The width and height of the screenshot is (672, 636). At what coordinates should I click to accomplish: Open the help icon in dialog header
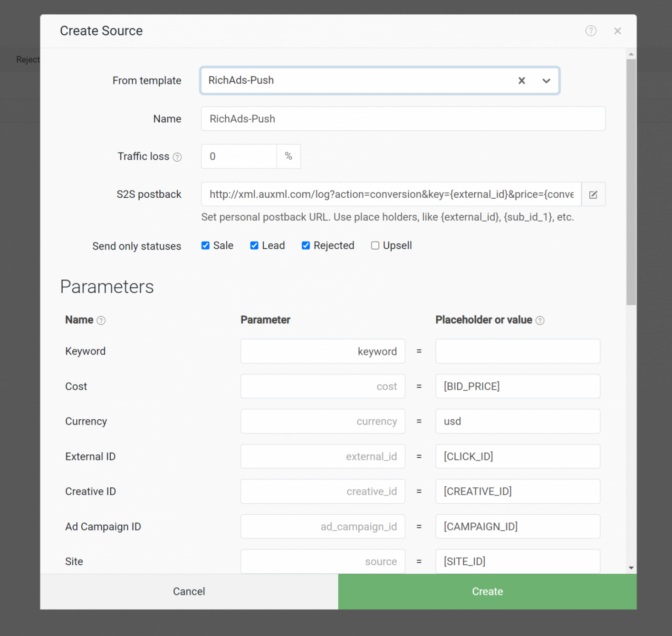coord(591,31)
